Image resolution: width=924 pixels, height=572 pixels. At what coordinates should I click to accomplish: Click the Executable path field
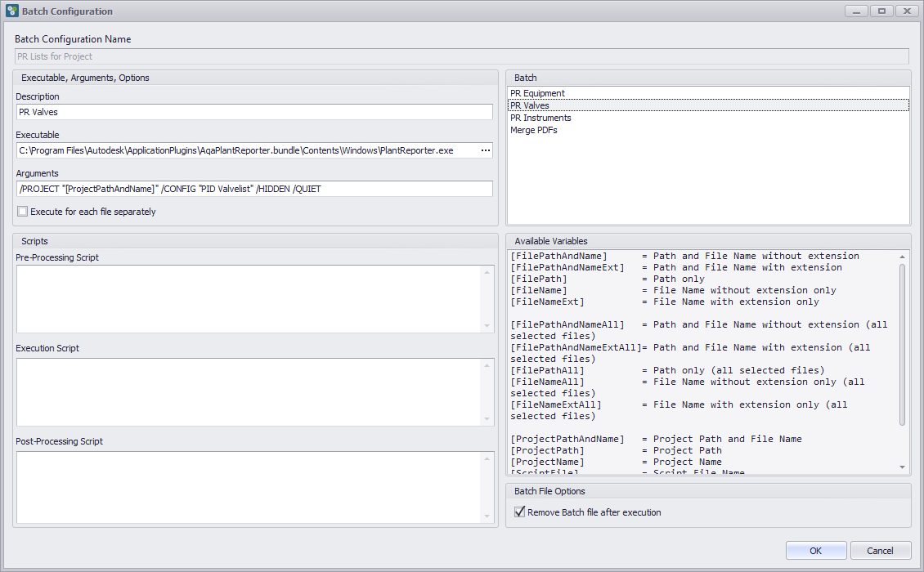click(x=245, y=150)
